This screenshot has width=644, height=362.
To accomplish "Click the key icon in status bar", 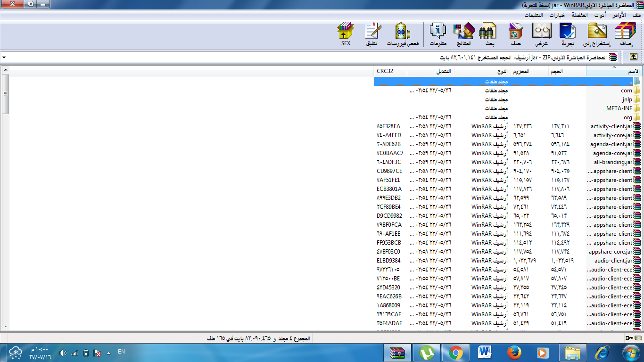I will coord(629,338).
